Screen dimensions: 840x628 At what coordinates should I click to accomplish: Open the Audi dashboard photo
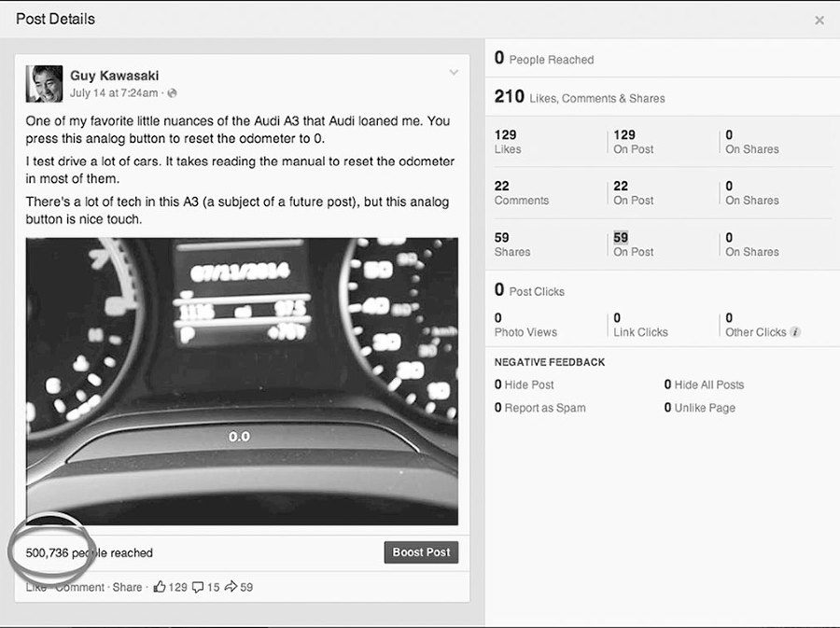[x=242, y=381]
